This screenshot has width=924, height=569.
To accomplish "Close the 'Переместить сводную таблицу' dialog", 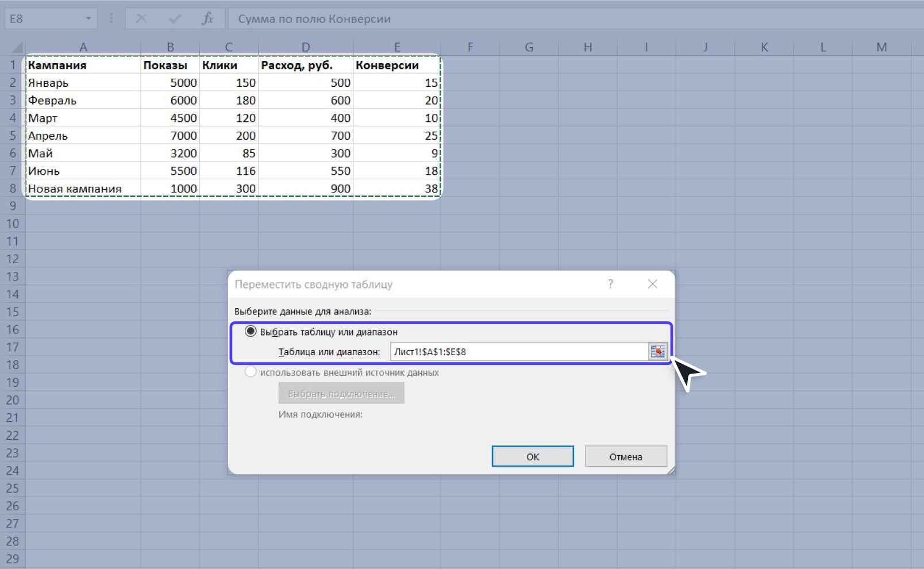I will 652,284.
